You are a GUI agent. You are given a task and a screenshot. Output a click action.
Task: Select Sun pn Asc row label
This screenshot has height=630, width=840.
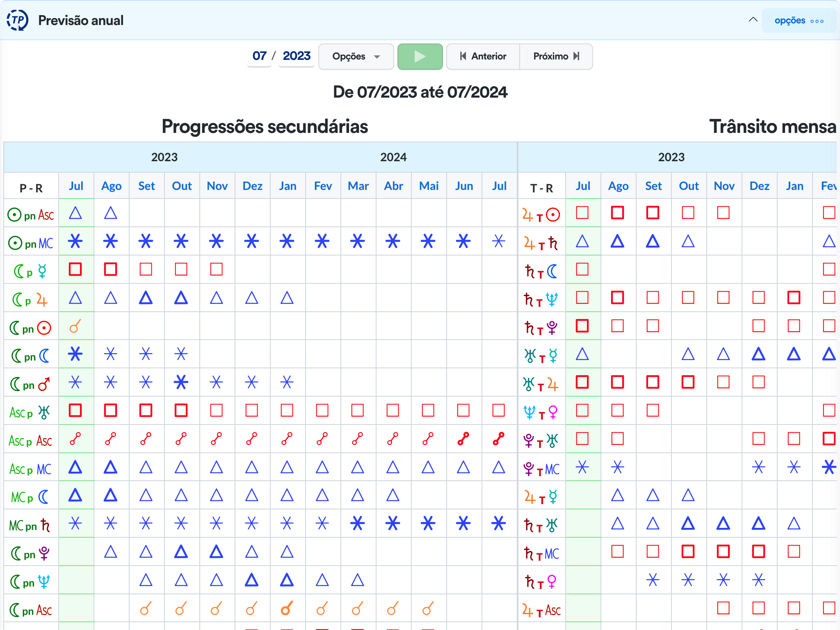(31, 215)
